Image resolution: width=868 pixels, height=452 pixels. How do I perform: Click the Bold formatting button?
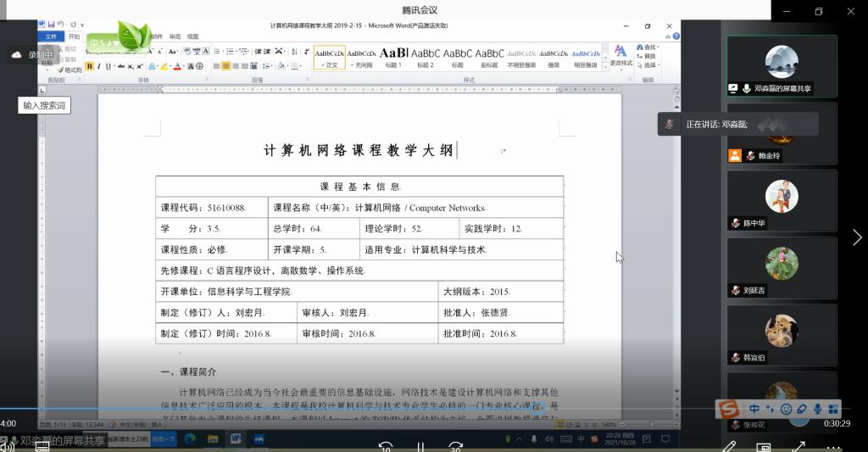coord(89,66)
